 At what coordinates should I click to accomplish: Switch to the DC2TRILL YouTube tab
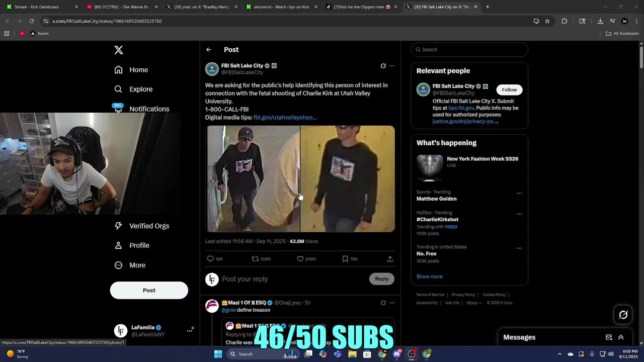122,7
